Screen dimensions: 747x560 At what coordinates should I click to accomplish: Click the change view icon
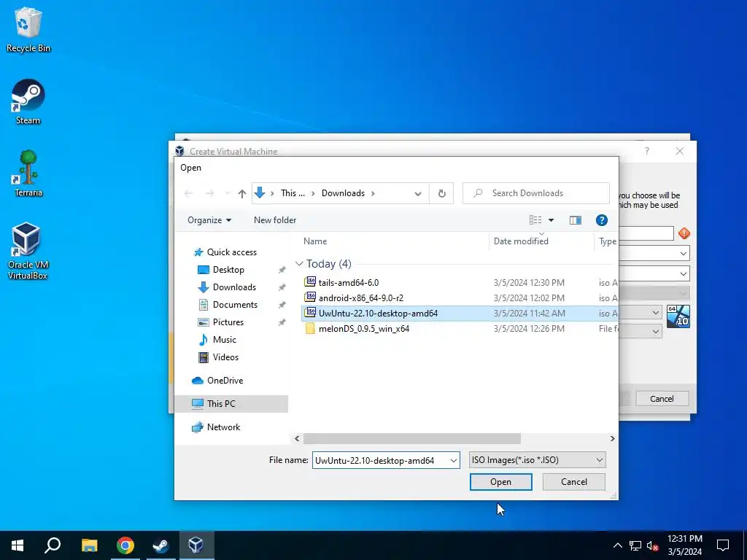pos(535,220)
